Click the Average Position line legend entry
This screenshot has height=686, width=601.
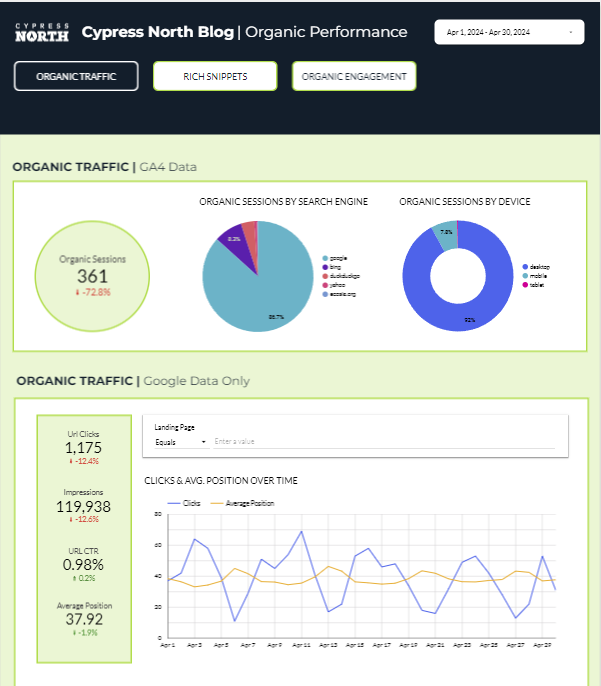(242, 503)
